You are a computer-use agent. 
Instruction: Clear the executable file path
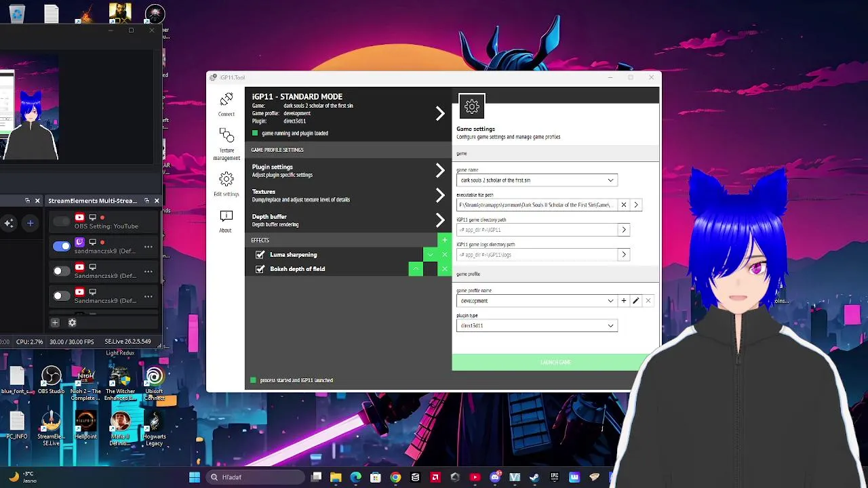click(x=624, y=205)
